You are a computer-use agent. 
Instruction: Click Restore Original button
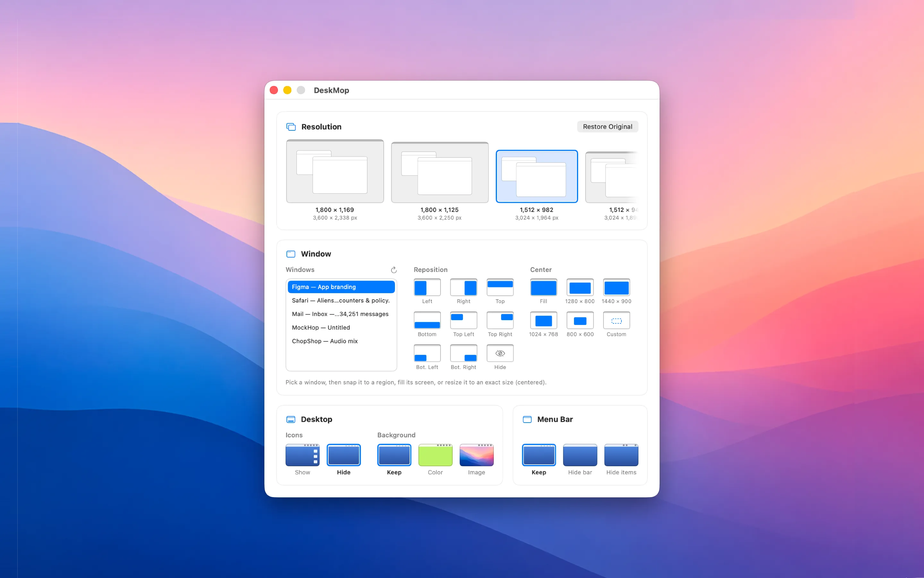pyautogui.click(x=607, y=127)
